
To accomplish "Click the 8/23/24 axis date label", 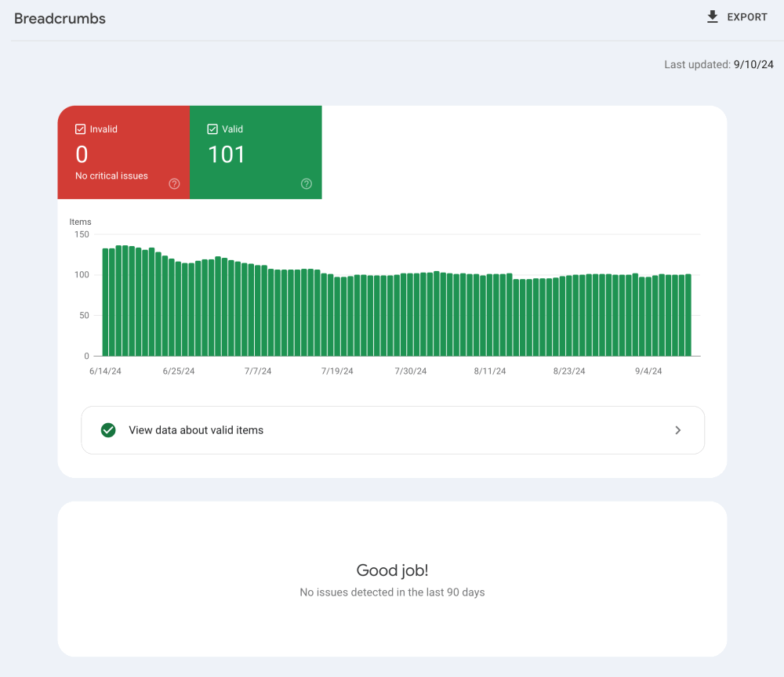I will coord(569,371).
